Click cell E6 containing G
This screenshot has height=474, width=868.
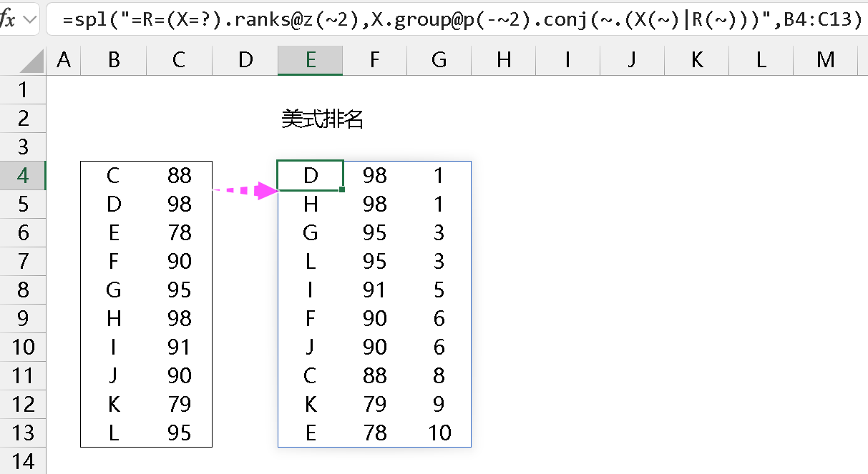pyautogui.click(x=311, y=233)
